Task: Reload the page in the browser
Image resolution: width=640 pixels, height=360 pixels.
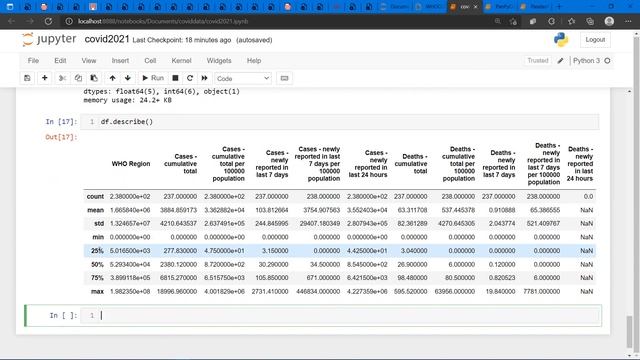Action: click(x=48, y=21)
